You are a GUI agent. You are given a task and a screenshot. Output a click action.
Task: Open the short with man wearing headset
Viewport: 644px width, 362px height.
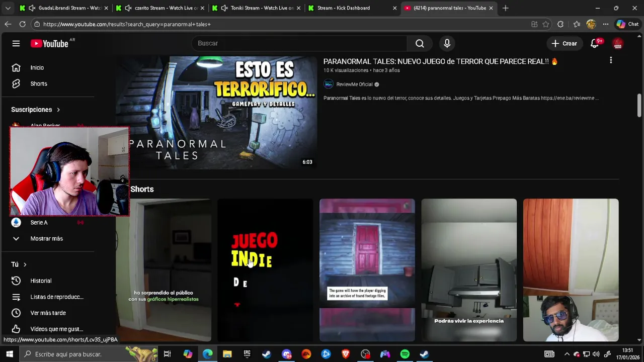[571, 270]
